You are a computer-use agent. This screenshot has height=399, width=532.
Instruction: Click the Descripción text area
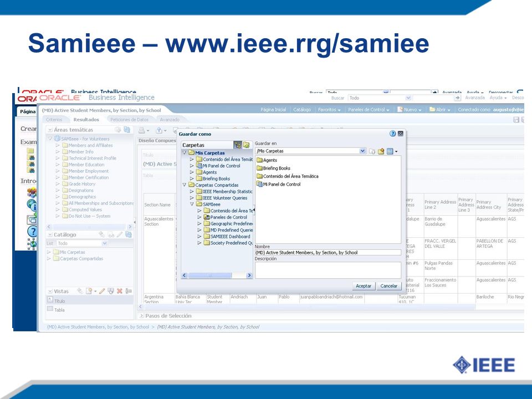tap(328, 270)
